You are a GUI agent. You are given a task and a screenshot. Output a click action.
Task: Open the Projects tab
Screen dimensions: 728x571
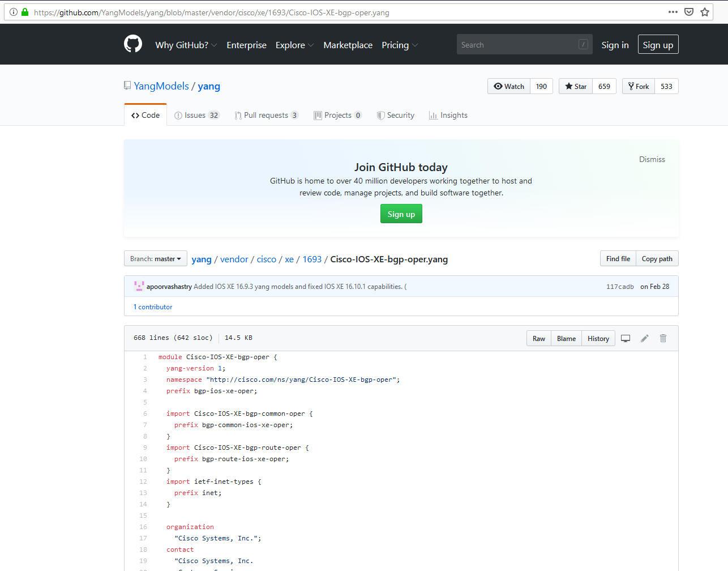point(338,115)
